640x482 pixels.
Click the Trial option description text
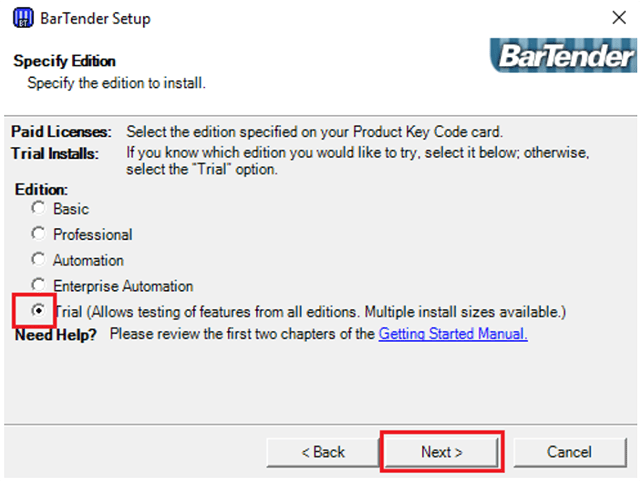[x=310, y=312]
